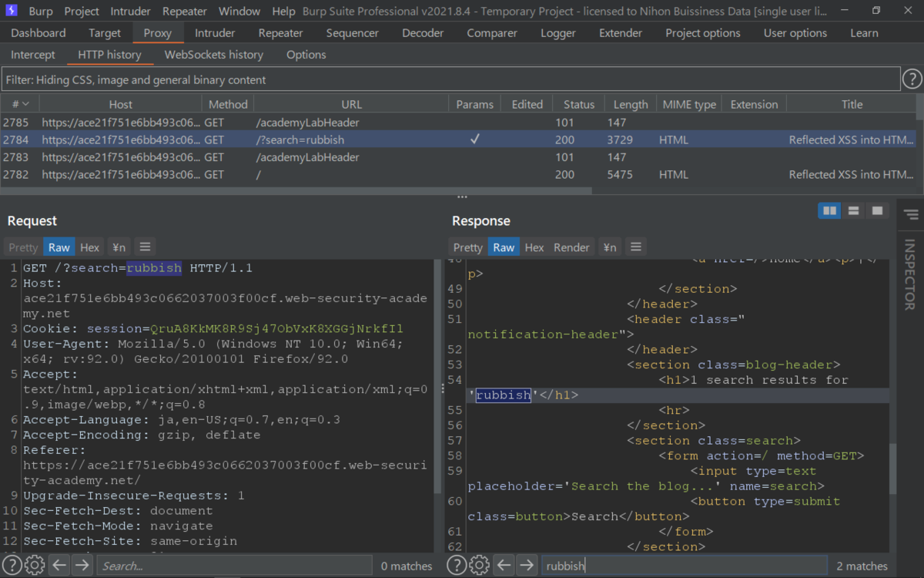The image size is (924, 578).
Task: Select top-bottom split layout icon
Action: pyautogui.click(x=853, y=210)
